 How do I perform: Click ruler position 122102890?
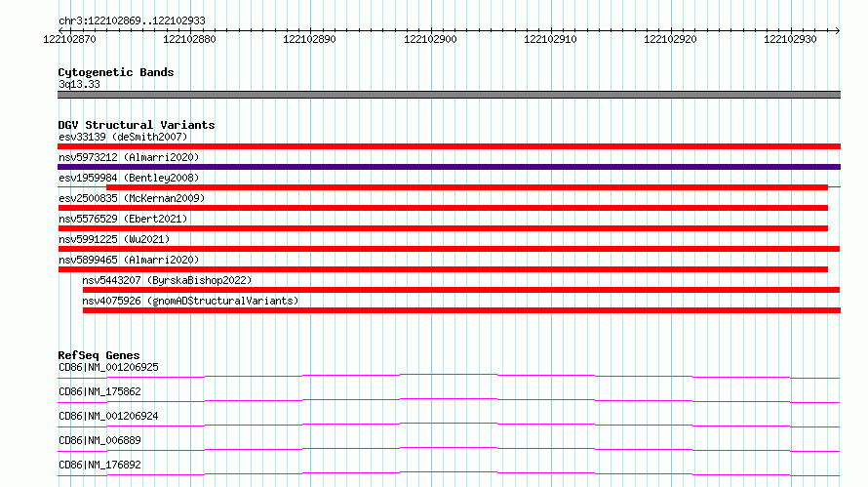pos(309,39)
